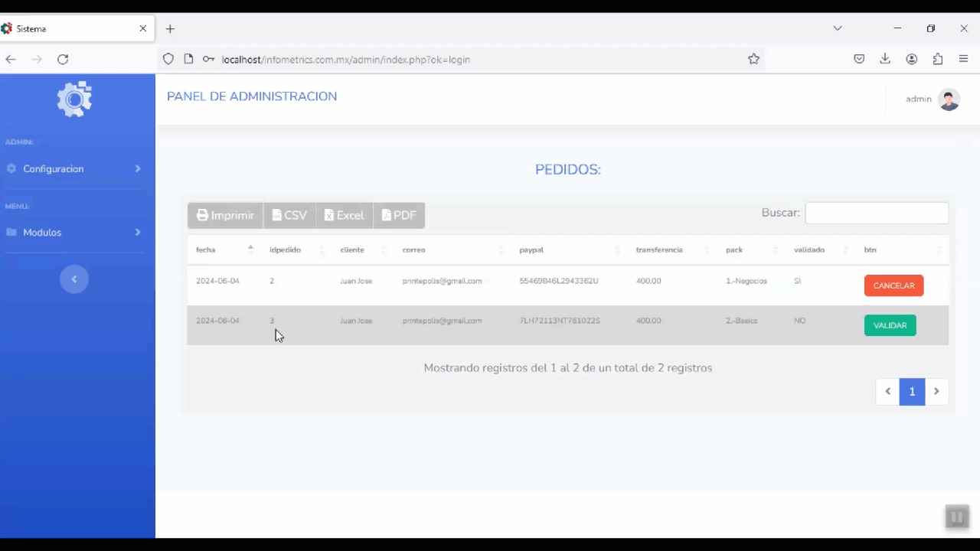Pause the playback with the pause button
The width and height of the screenshot is (980, 551).
pos(956,517)
